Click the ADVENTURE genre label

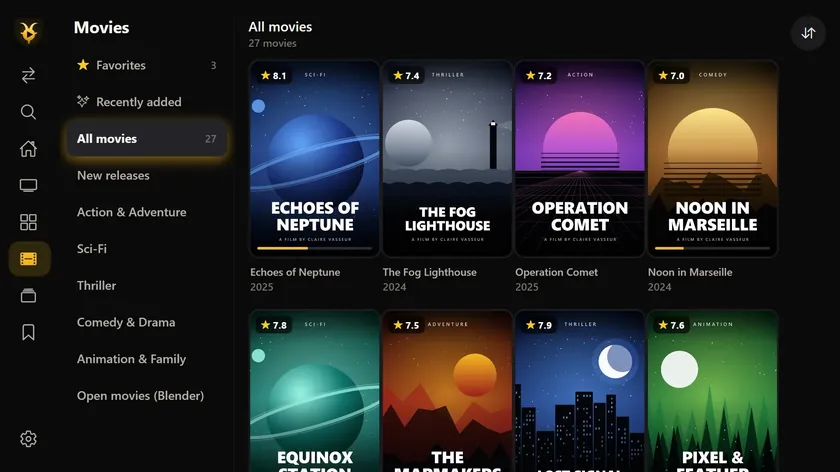448,324
